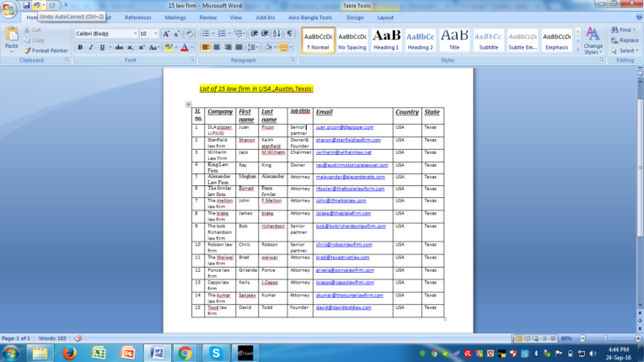Open the Change Case dropdown

[x=154, y=47]
